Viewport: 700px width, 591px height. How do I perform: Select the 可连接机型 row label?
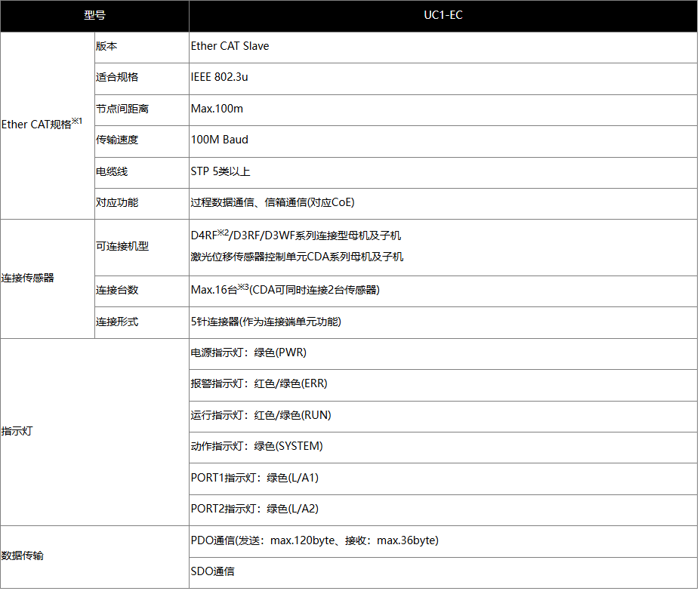pos(116,247)
